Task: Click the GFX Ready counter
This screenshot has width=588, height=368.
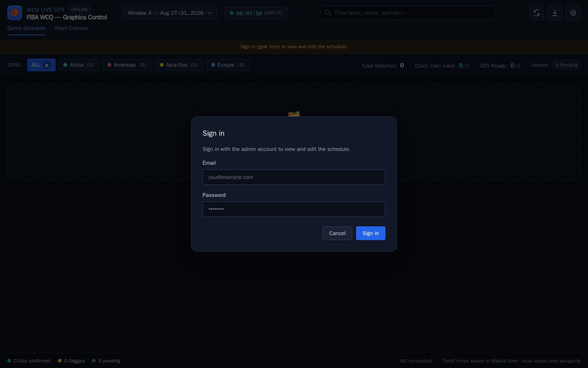Action: click(500, 65)
